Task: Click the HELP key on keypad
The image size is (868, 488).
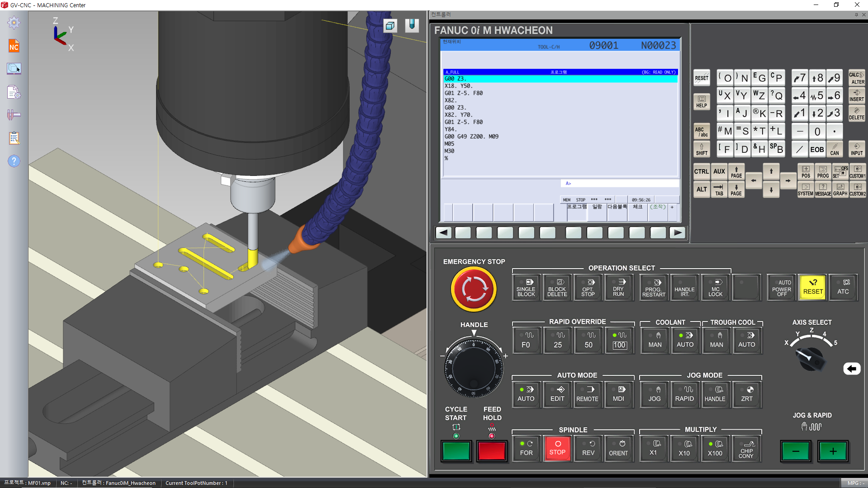Action: pos(702,102)
